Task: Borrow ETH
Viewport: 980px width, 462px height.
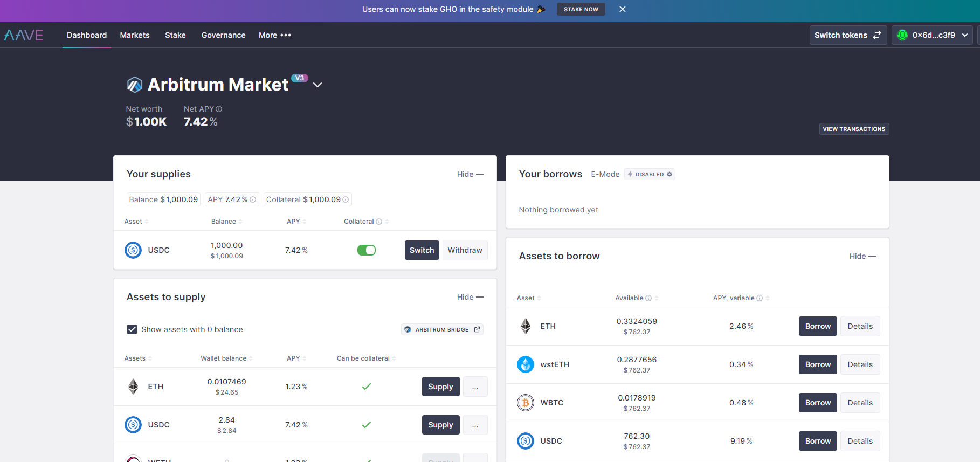Action: coord(818,326)
